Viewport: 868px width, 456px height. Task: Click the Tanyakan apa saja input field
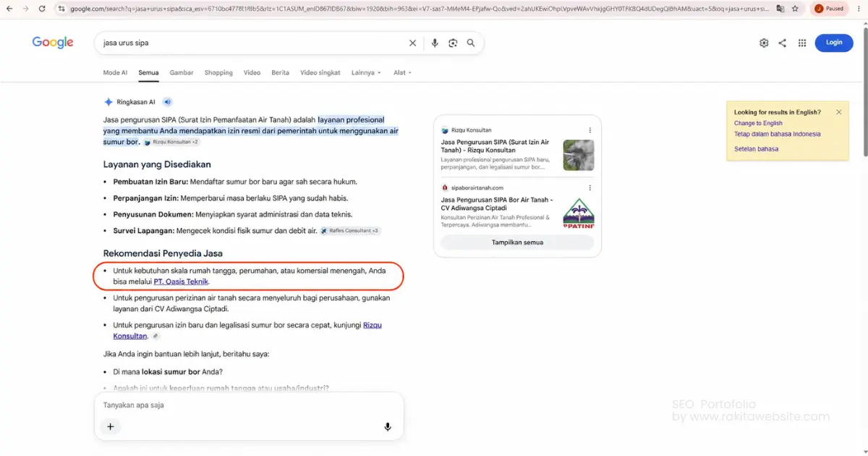pos(249,405)
